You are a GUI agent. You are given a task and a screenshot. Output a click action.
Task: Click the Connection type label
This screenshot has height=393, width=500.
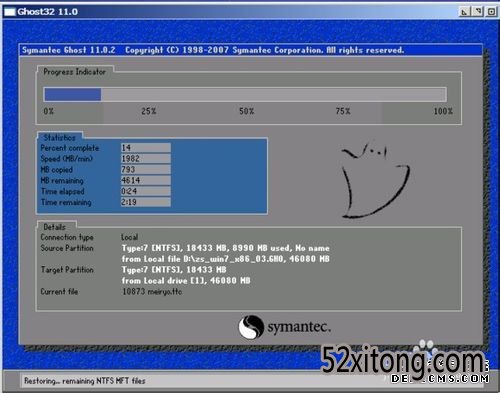click(67, 237)
